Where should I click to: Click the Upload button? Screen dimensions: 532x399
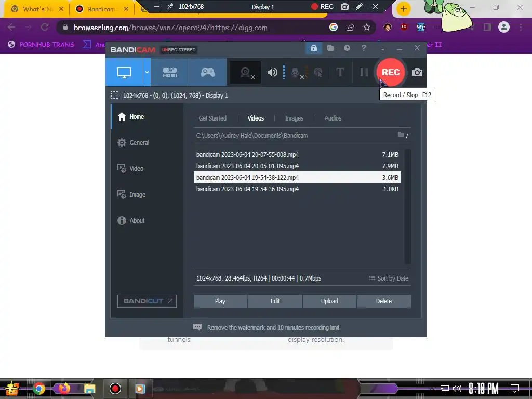pyautogui.click(x=329, y=301)
